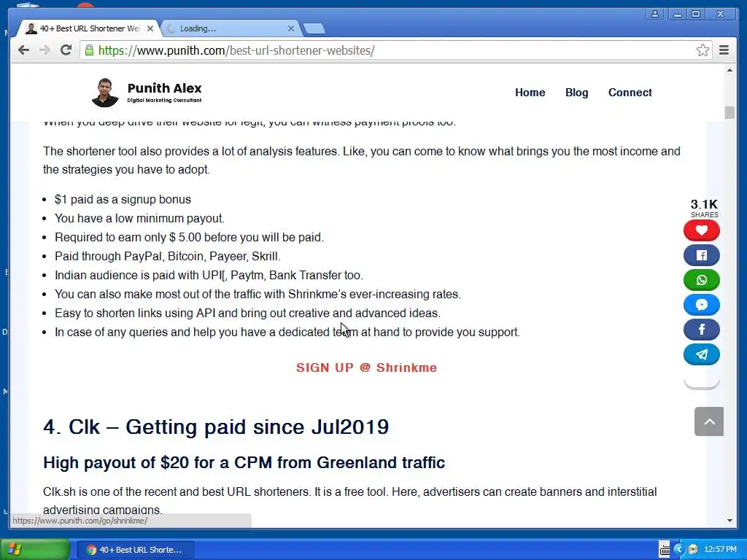Click the Easy to shorten links using API bullet
747x560 pixels.
click(248, 313)
